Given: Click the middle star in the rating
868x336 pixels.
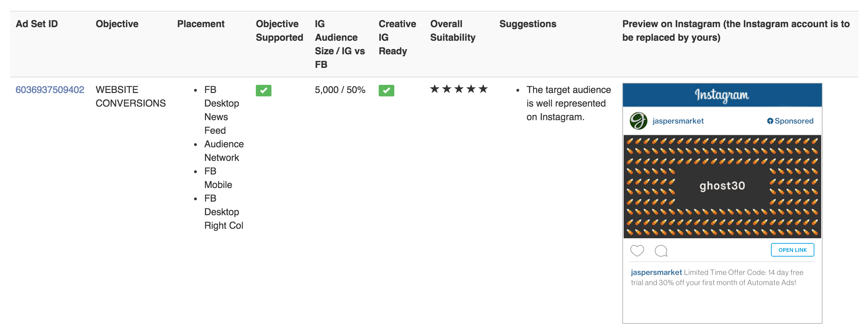Looking at the screenshot, I should click(x=459, y=89).
